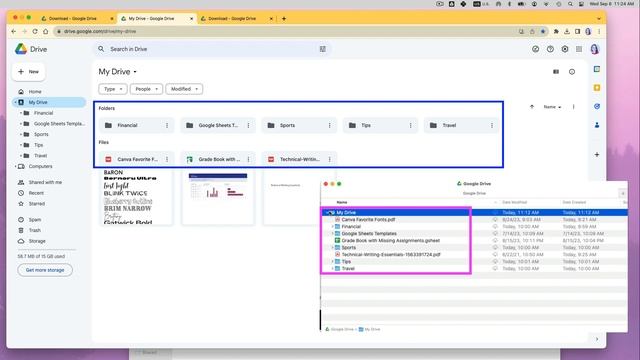Open the Travel folder card

tap(461, 125)
